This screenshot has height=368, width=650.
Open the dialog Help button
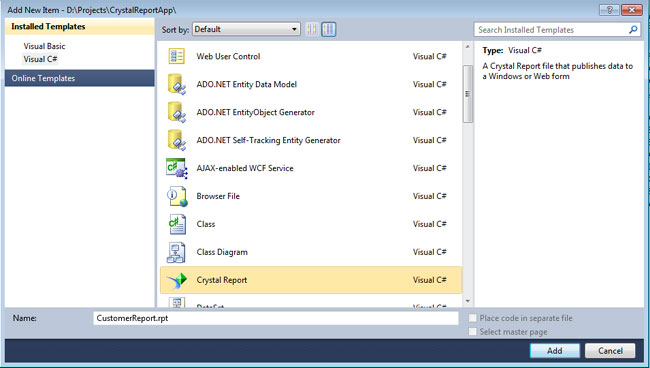(x=609, y=10)
